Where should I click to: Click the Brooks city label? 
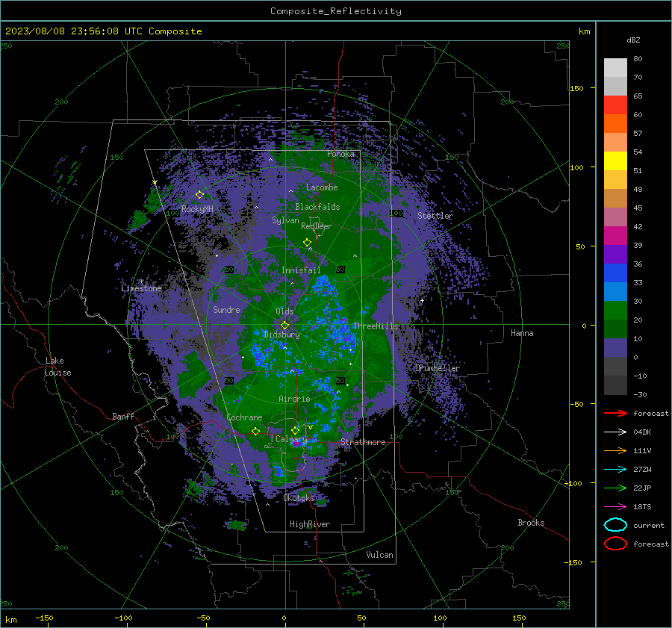click(x=531, y=523)
